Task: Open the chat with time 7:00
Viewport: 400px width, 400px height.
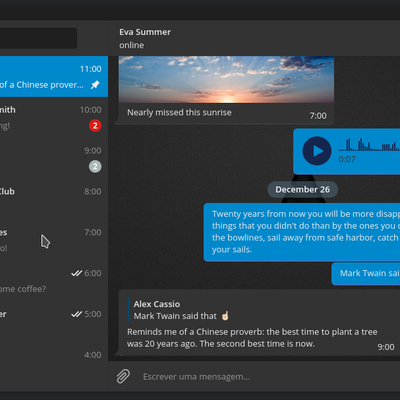Action: click(x=54, y=240)
